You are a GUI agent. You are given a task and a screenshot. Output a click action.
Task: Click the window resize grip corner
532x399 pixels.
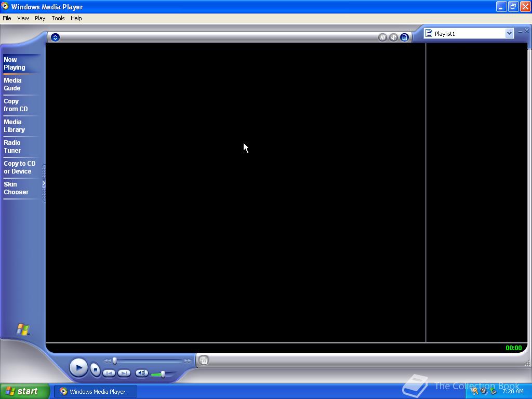point(527,363)
